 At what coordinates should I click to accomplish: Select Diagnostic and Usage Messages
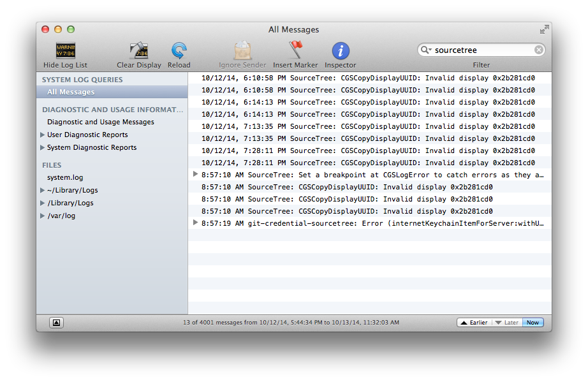point(101,122)
